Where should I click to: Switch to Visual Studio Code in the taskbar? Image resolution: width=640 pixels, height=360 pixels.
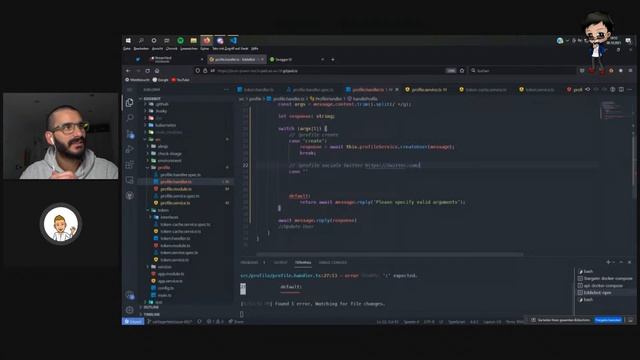(x=233, y=40)
